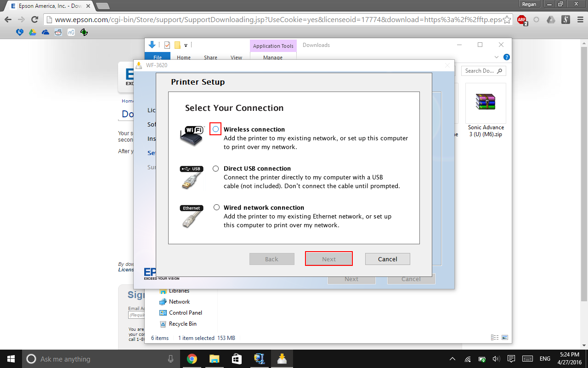Click the Properties checkmark quick-access icon
This screenshot has width=588, height=368.
[167, 45]
